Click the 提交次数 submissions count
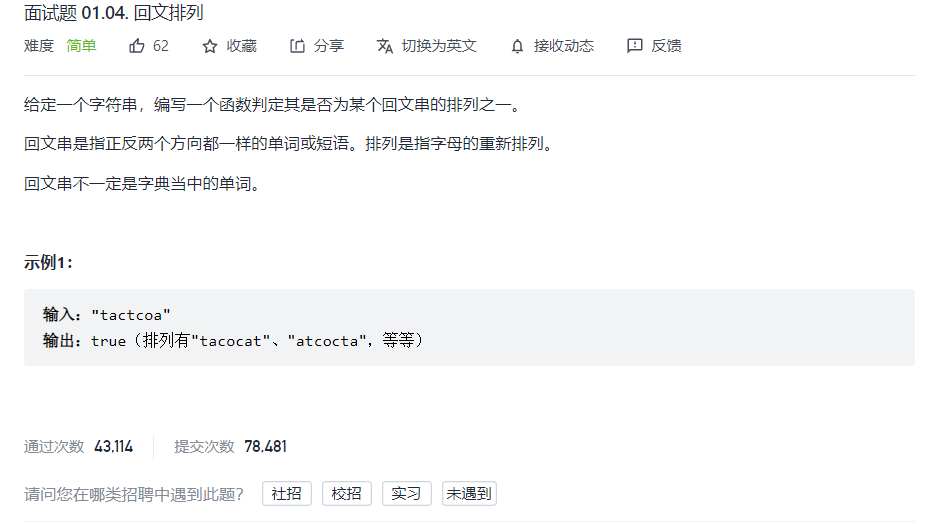 point(265,447)
